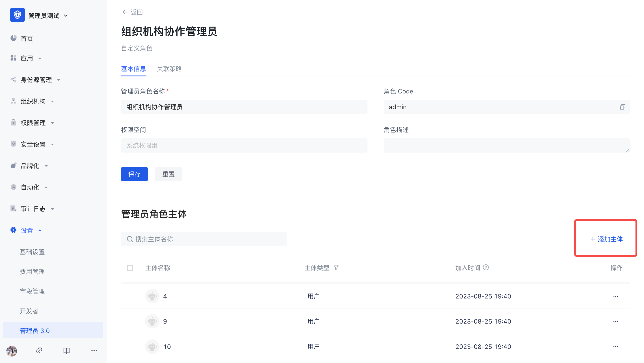
Task: Show help for join time column
Action: tap(486, 268)
